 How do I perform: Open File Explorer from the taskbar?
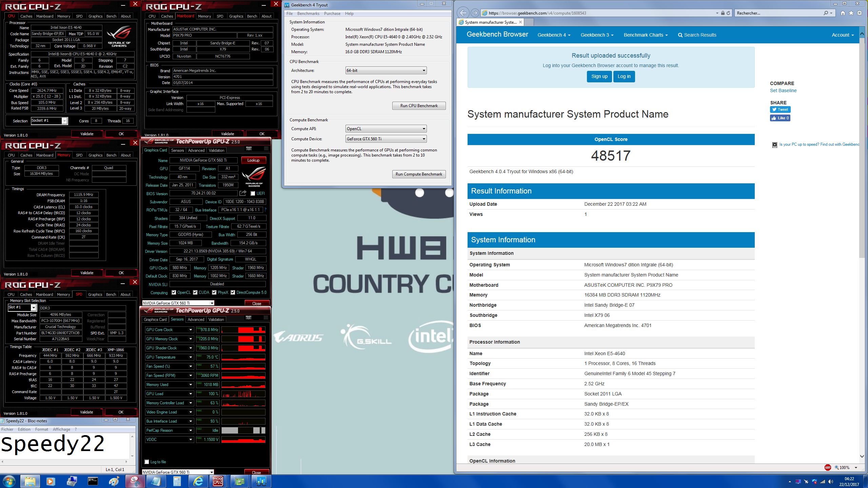coord(30,481)
